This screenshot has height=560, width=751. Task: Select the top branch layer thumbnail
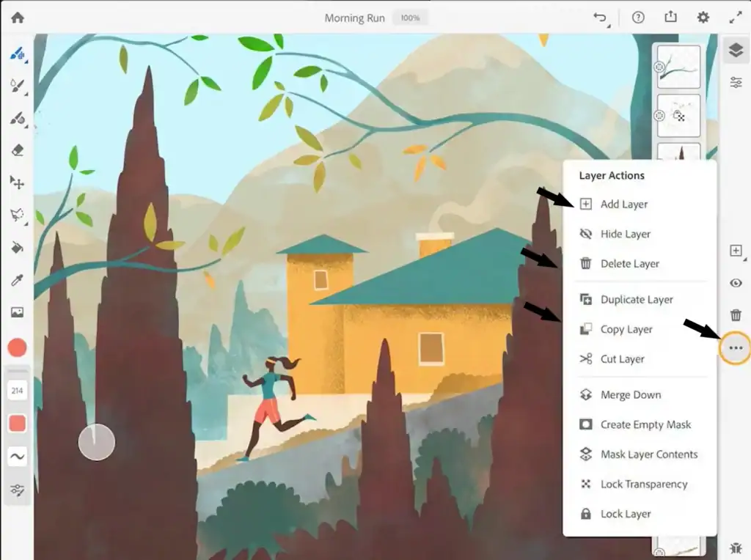tap(679, 67)
